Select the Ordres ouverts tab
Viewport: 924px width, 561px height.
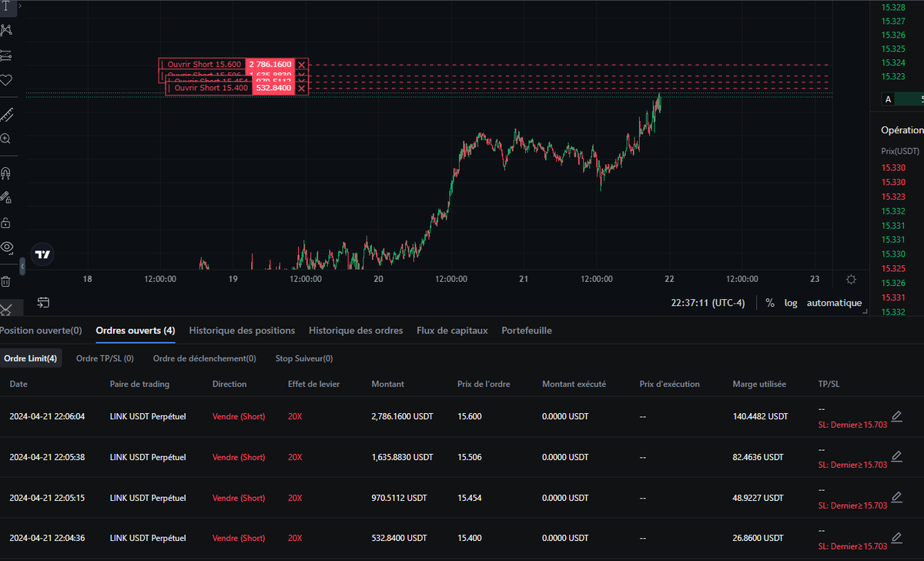click(x=136, y=331)
